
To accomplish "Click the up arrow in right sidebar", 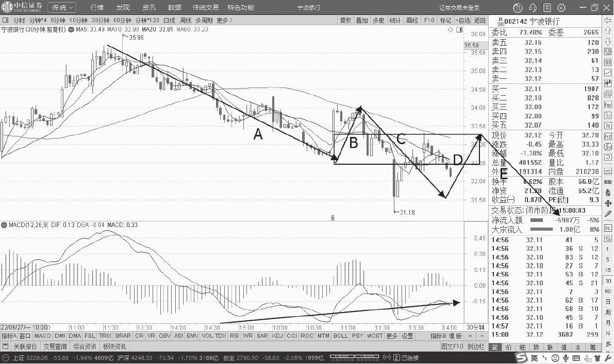I will pyautogui.click(x=608, y=31).
